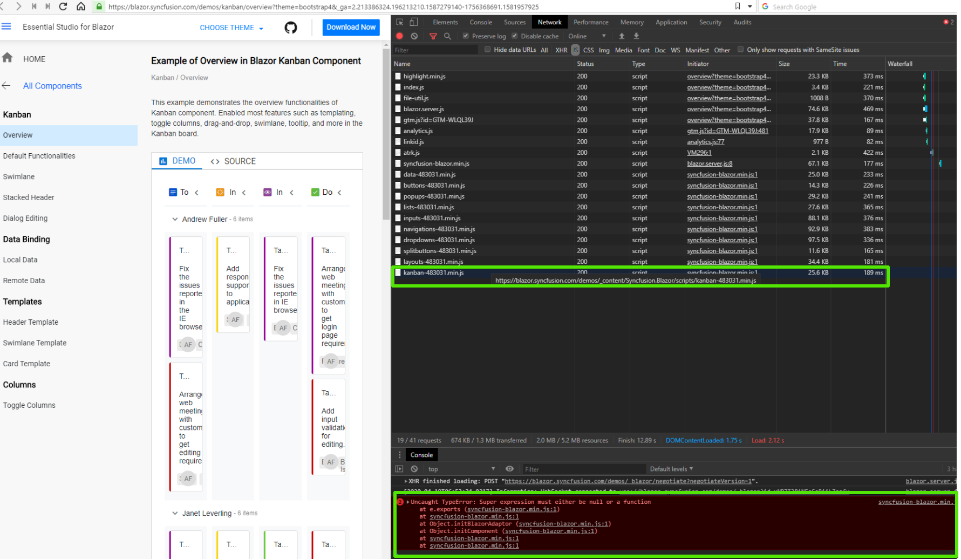The width and height of the screenshot is (961, 560).
Task: Click the network Filter input field
Action: 435,50
